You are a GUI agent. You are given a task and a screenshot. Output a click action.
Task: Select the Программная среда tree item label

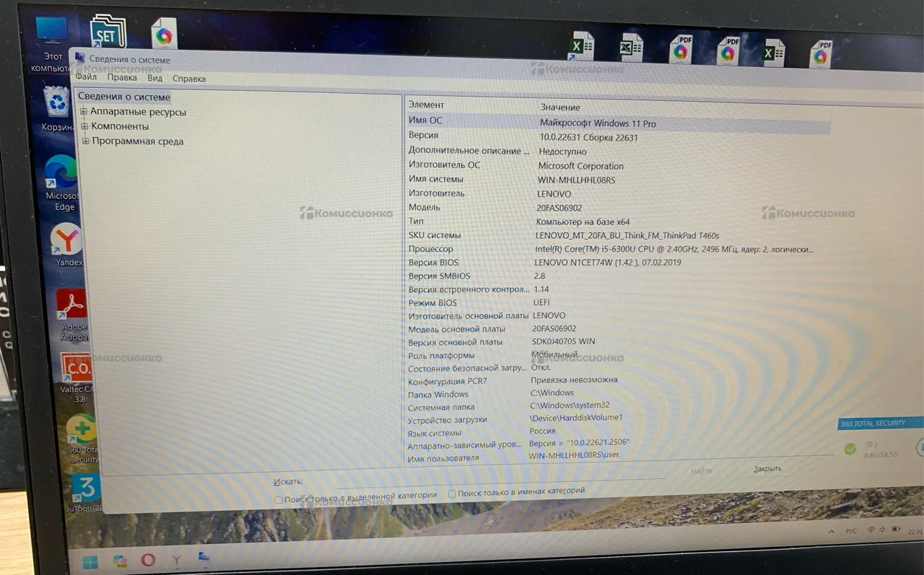tap(138, 141)
